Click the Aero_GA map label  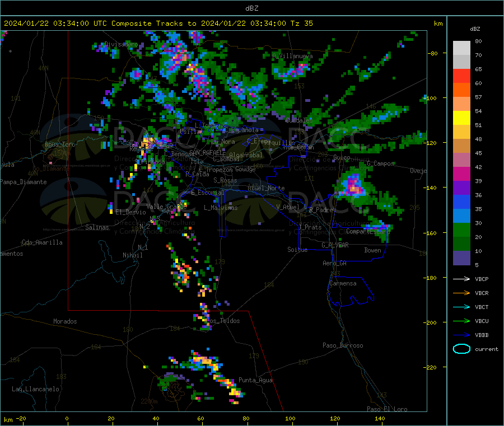[335, 263]
